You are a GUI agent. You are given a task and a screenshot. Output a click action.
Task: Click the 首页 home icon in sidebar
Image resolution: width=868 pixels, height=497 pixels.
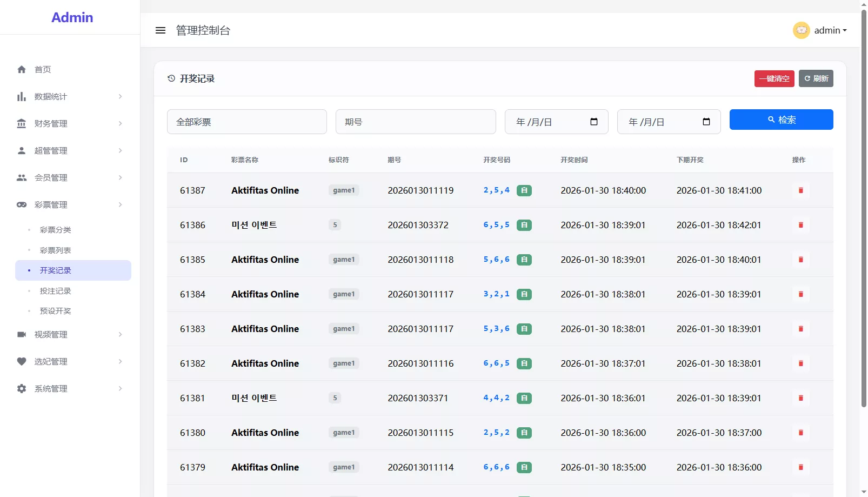(x=22, y=69)
